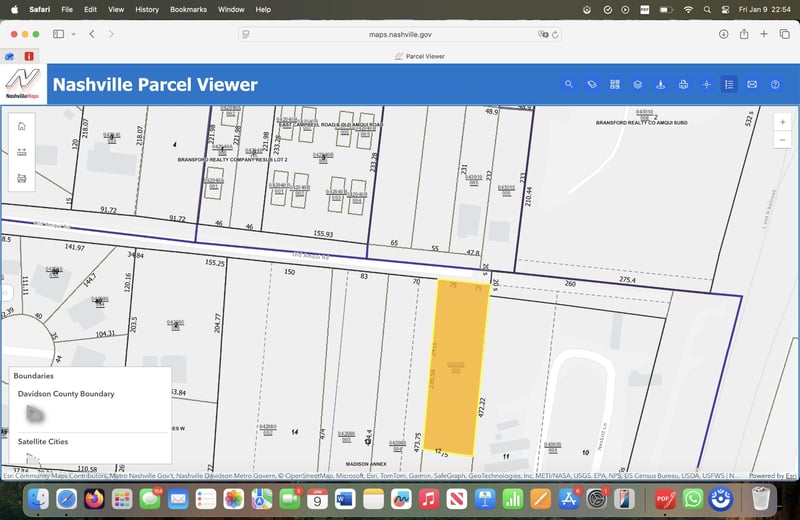Click the measure ruler tool on map
Image resolution: width=800 pixels, height=520 pixels.
tap(22, 152)
